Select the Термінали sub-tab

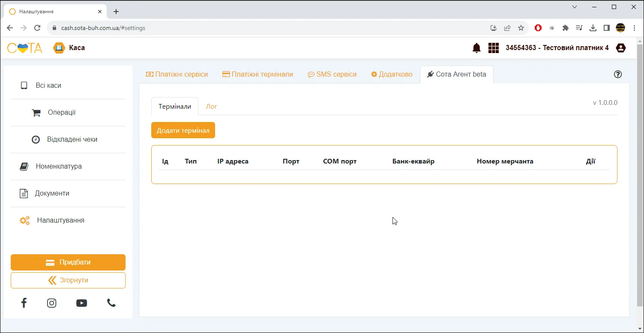(175, 107)
